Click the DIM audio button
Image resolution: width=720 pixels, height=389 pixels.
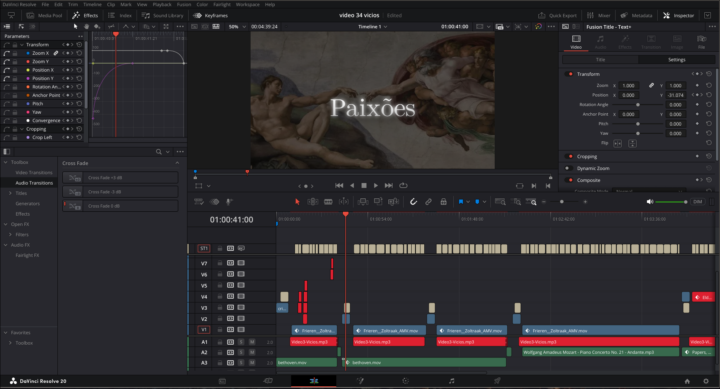click(698, 202)
